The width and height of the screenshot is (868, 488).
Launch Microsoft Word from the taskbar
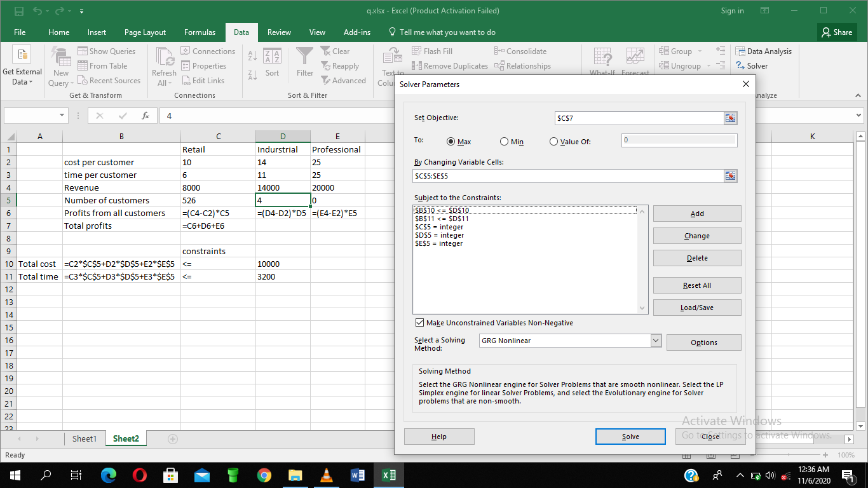coord(357,475)
